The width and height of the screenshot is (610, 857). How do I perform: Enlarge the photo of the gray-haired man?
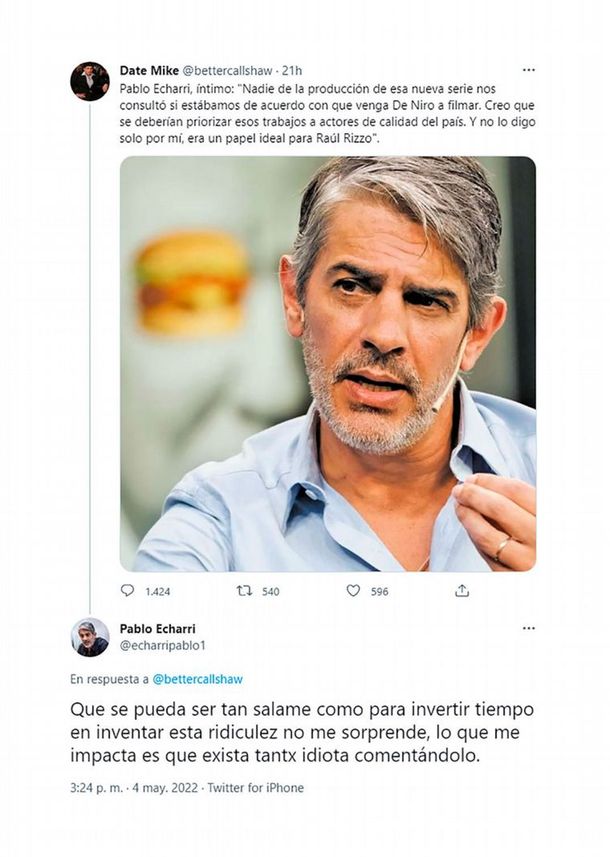click(x=328, y=364)
